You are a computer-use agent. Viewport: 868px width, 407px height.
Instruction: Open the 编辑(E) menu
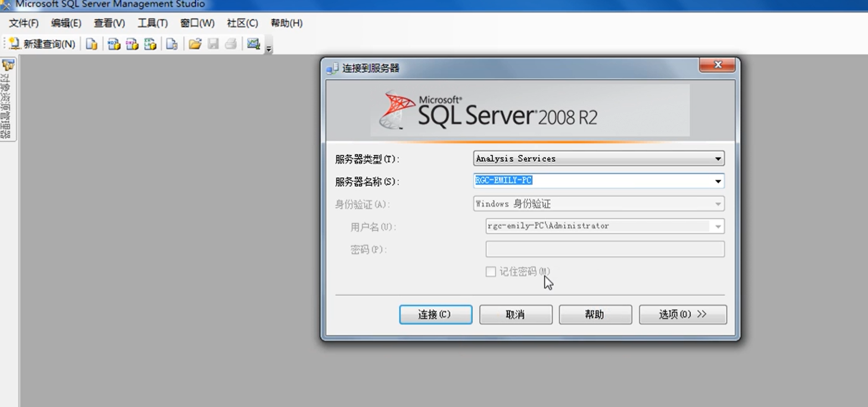[x=66, y=23]
